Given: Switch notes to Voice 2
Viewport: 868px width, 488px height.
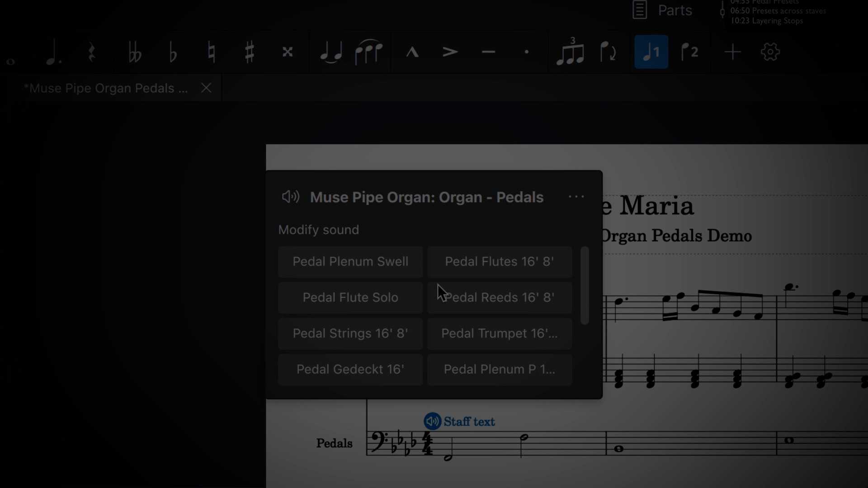Looking at the screenshot, I should coord(689,52).
